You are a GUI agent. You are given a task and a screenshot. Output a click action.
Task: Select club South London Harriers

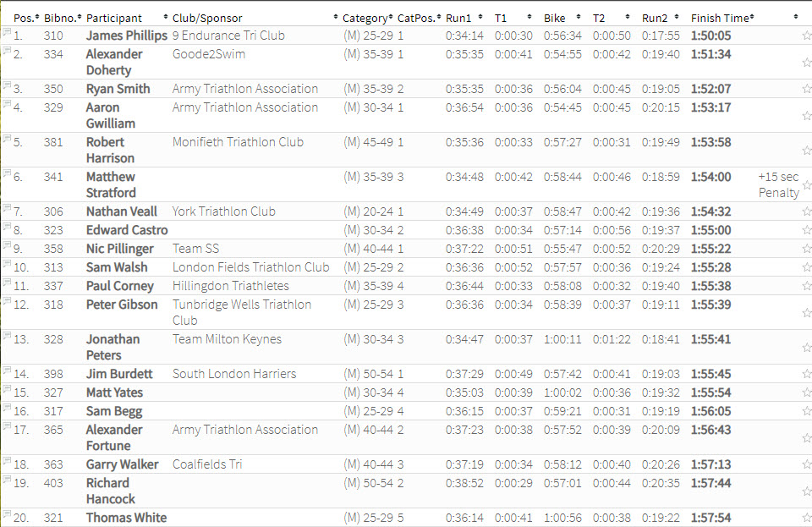(x=234, y=374)
